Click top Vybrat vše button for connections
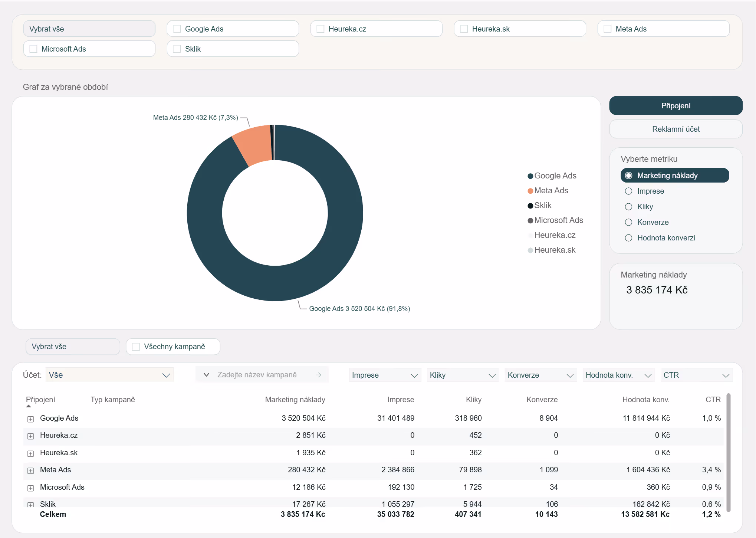This screenshot has height=538, width=756. (x=89, y=29)
